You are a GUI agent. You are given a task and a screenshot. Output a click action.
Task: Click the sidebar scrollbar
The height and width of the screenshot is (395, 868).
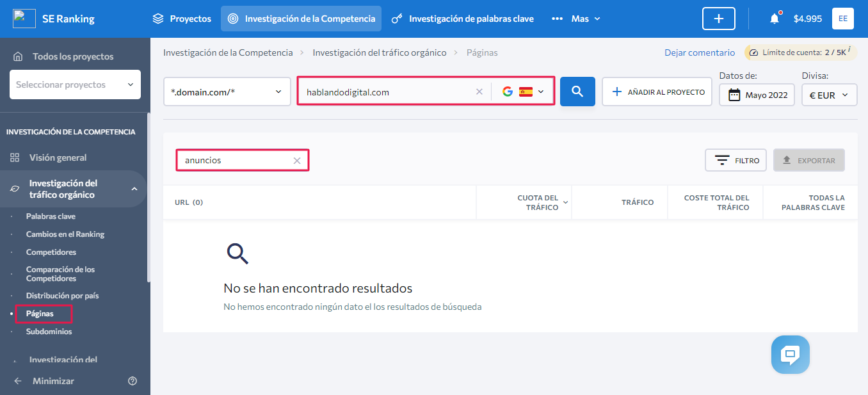[149, 198]
